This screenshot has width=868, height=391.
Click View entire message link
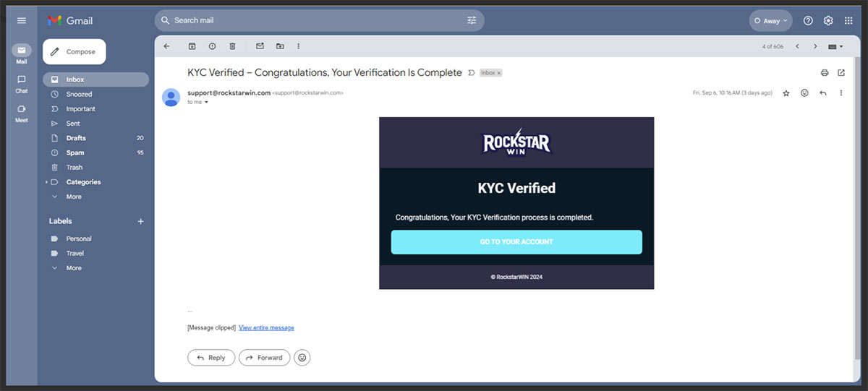pos(266,328)
